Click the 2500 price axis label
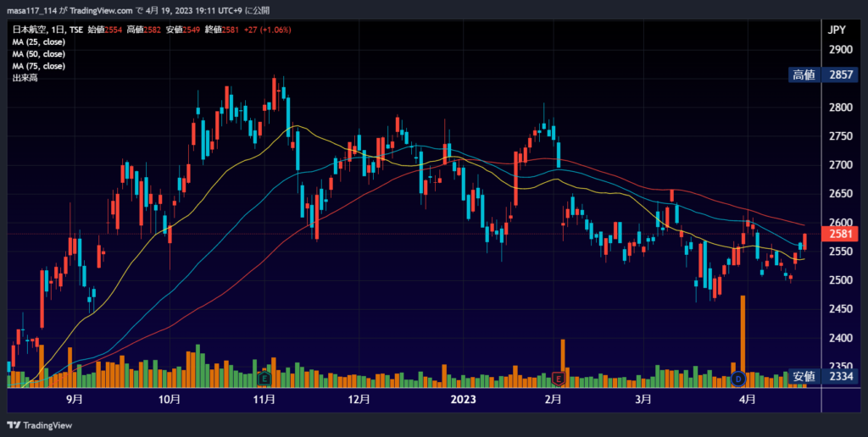 (840, 280)
